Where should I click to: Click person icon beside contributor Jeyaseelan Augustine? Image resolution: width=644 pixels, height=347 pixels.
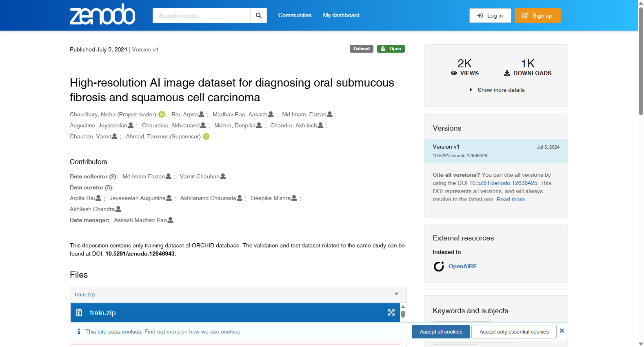(169, 198)
